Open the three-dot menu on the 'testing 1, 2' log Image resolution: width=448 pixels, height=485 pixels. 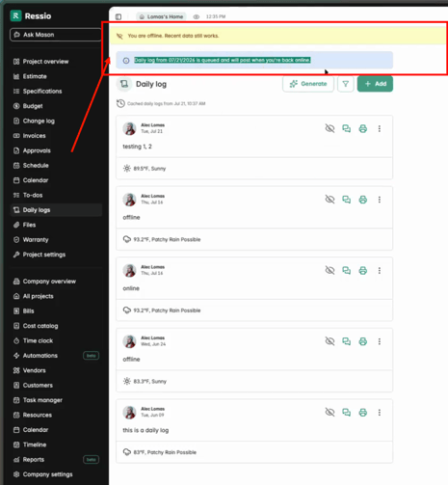pyautogui.click(x=380, y=129)
